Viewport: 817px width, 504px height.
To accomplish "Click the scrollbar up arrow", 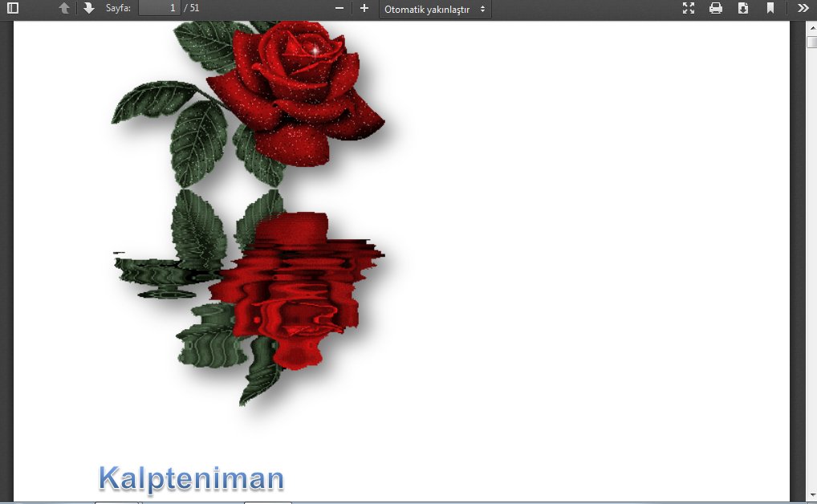I will pos(811,28).
